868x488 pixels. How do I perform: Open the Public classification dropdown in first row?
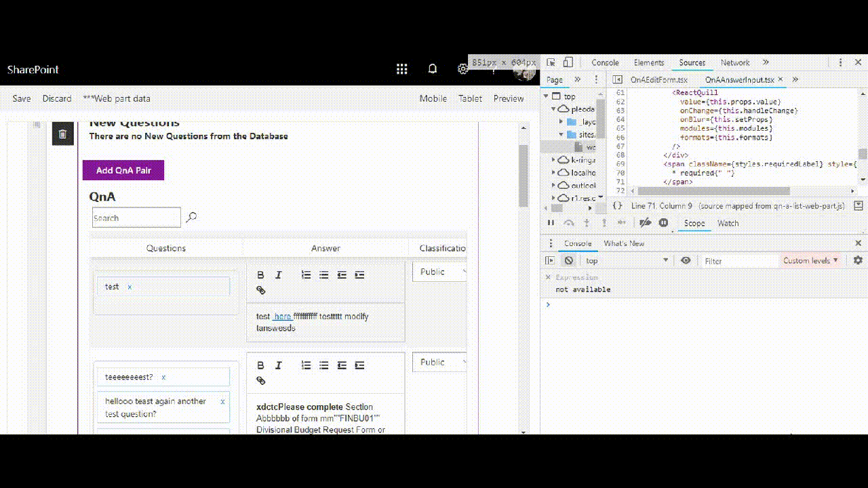(x=439, y=272)
